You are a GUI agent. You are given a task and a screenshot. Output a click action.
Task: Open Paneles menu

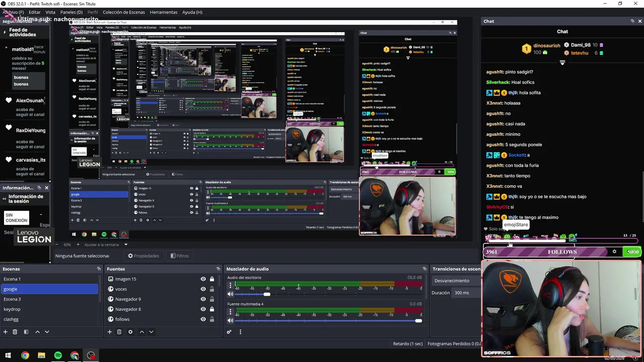71,12
